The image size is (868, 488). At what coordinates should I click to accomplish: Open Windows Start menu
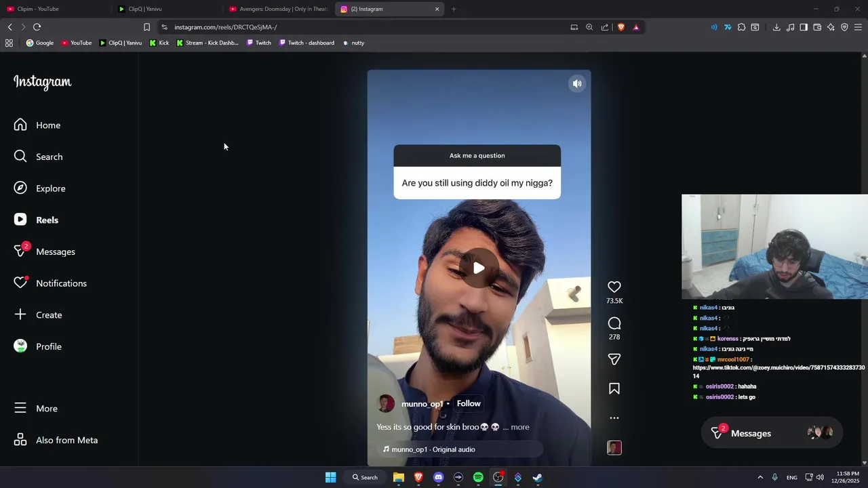[x=330, y=477]
